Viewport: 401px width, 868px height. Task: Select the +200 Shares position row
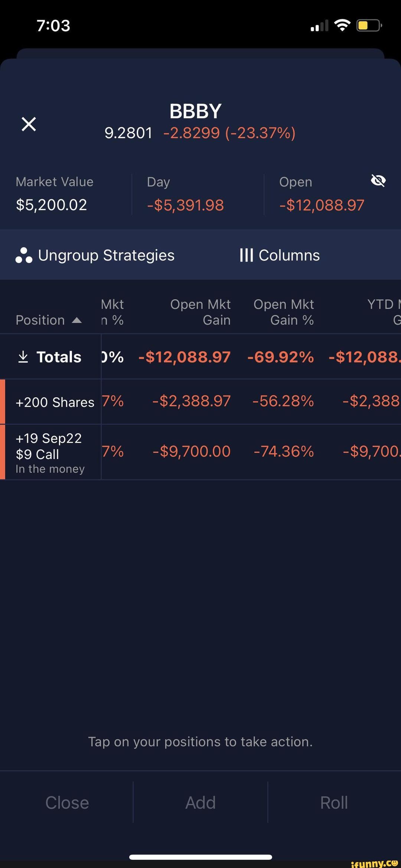tap(200, 402)
